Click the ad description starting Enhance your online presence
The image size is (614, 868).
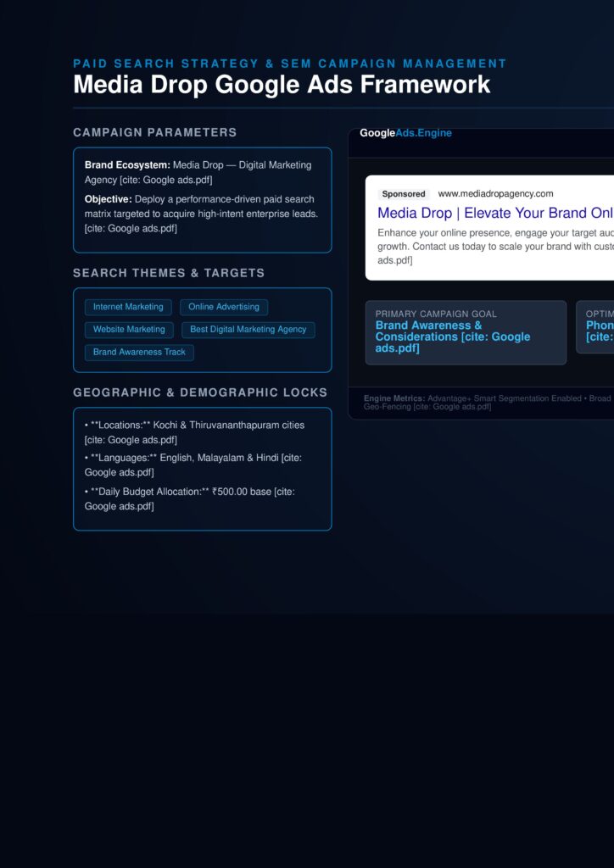tap(495, 247)
